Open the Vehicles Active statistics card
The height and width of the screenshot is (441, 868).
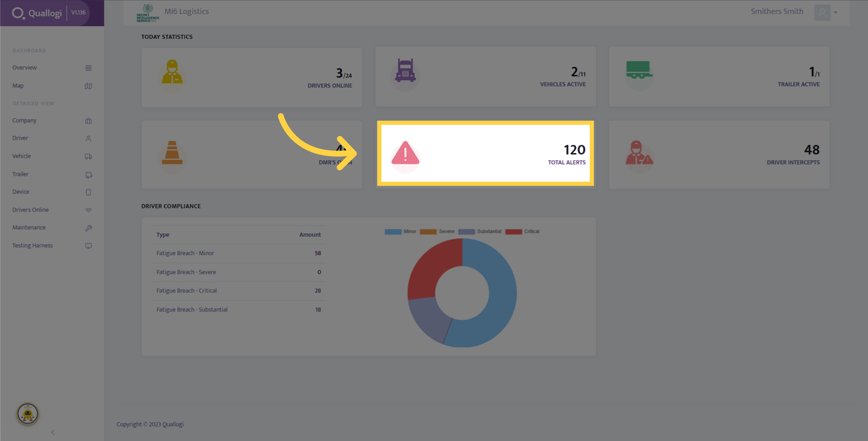pos(485,77)
